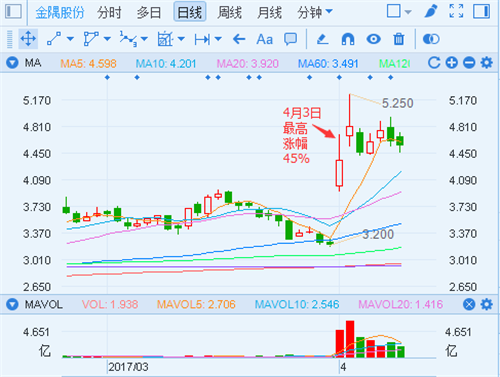Toggle the magnet snap mode
Screen dimensions: 500x377
[348, 39]
